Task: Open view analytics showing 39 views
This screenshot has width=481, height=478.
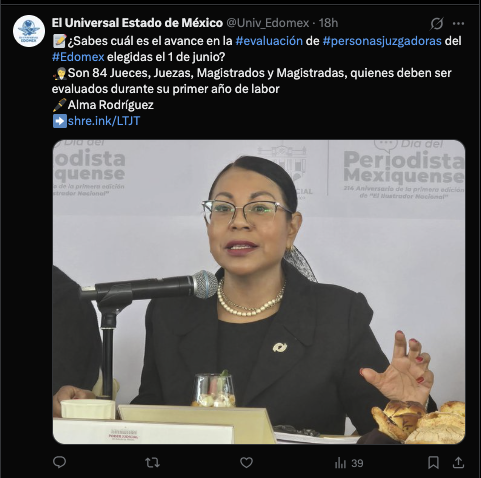Action: pyautogui.click(x=349, y=463)
